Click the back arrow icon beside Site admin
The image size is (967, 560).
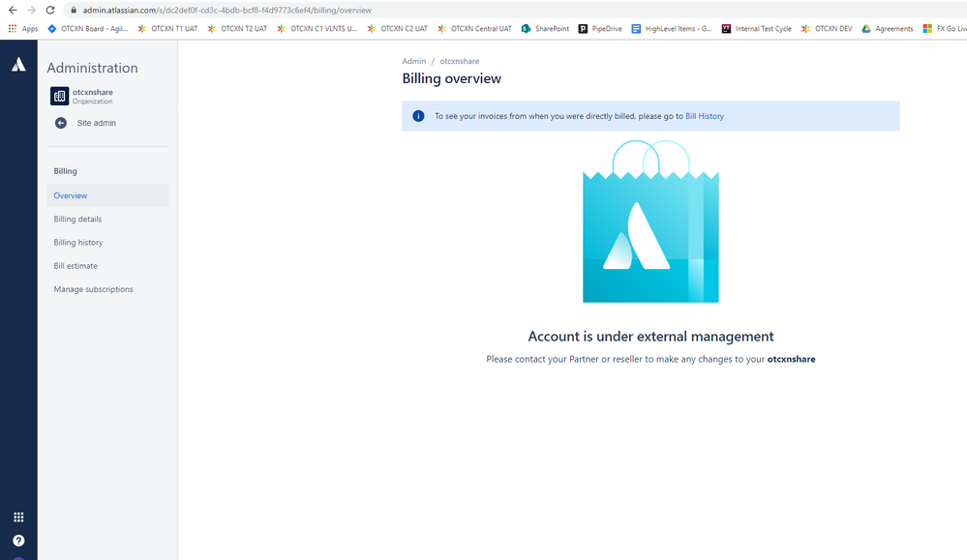[60, 123]
